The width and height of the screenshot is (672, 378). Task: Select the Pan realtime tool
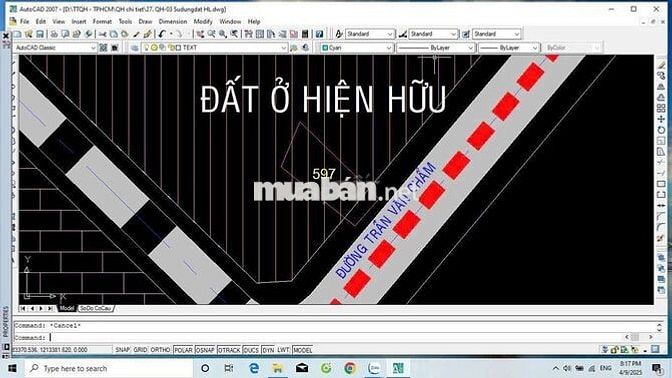coord(200,34)
